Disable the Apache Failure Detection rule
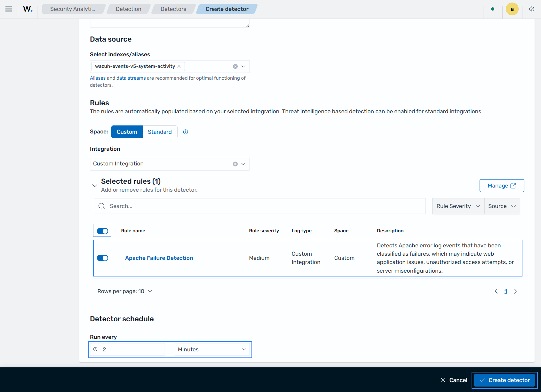The width and height of the screenshot is (541, 392). pos(102,258)
